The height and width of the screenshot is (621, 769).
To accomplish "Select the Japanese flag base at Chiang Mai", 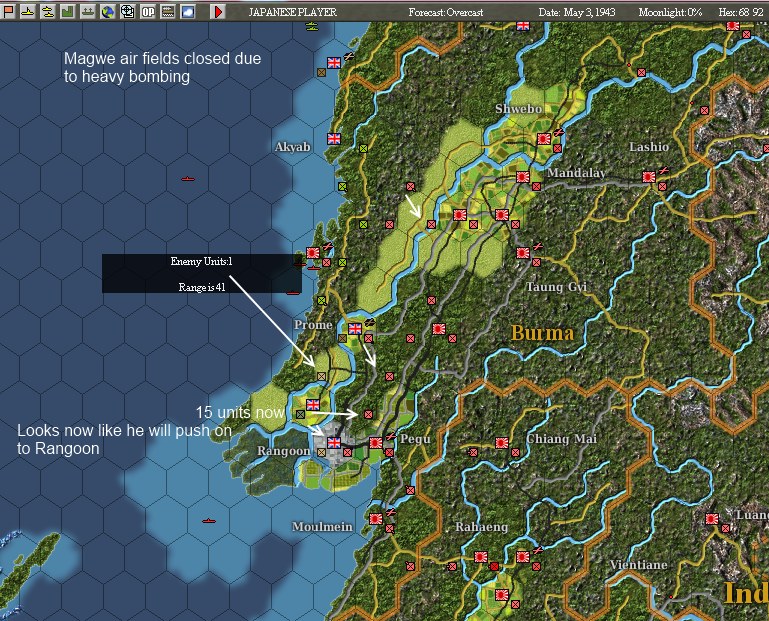I will point(502,443).
